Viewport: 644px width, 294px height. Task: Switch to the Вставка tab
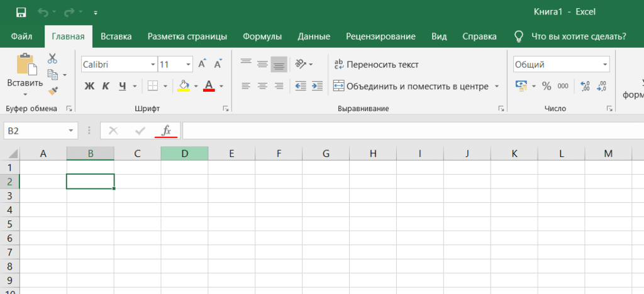(116, 36)
